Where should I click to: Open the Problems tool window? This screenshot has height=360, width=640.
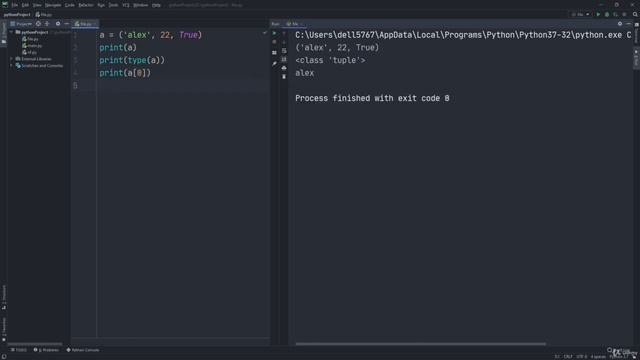[x=46, y=350]
